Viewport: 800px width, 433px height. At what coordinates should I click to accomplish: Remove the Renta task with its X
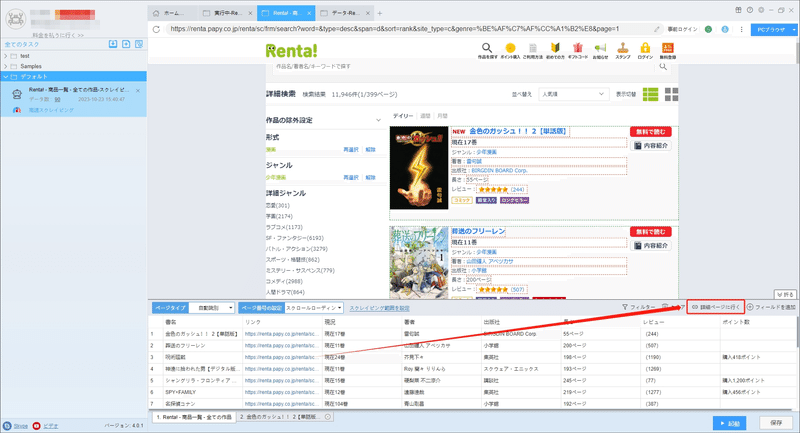click(138, 91)
